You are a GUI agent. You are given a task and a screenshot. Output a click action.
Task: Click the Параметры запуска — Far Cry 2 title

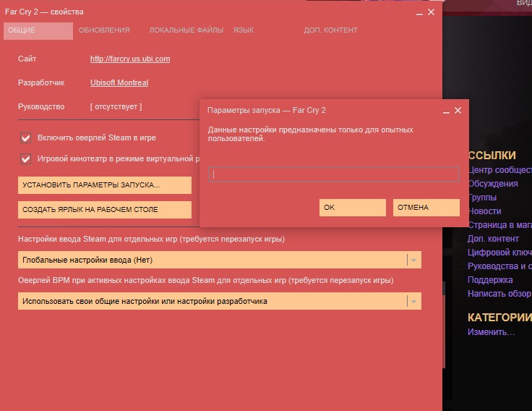pyautogui.click(x=266, y=110)
